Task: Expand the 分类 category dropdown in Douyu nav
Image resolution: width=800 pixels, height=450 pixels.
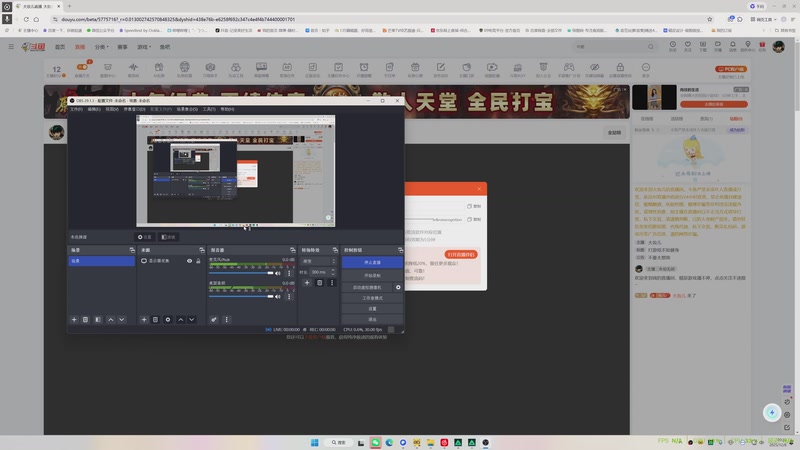Action: pos(102,47)
